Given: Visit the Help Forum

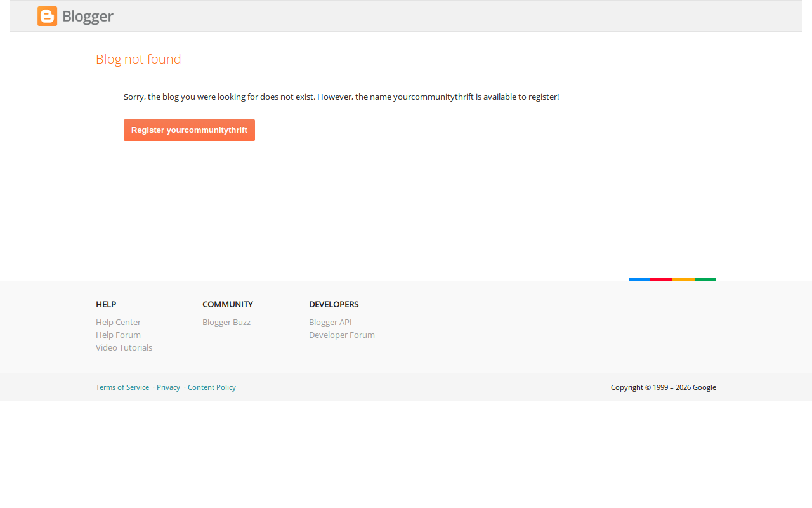Looking at the screenshot, I should [119, 335].
